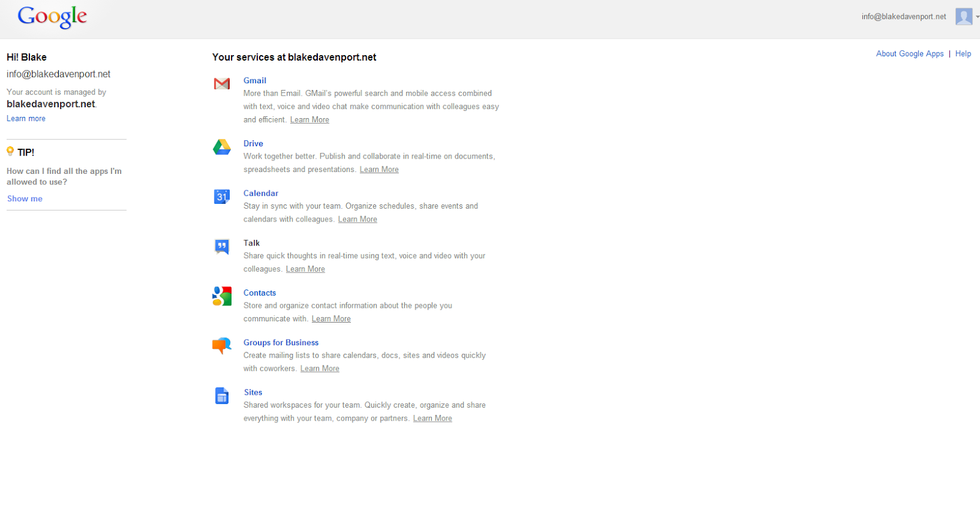The height and width of the screenshot is (527, 980).
Task: Click the 'Hi! Blake' greeting
Action: pyautogui.click(x=26, y=57)
